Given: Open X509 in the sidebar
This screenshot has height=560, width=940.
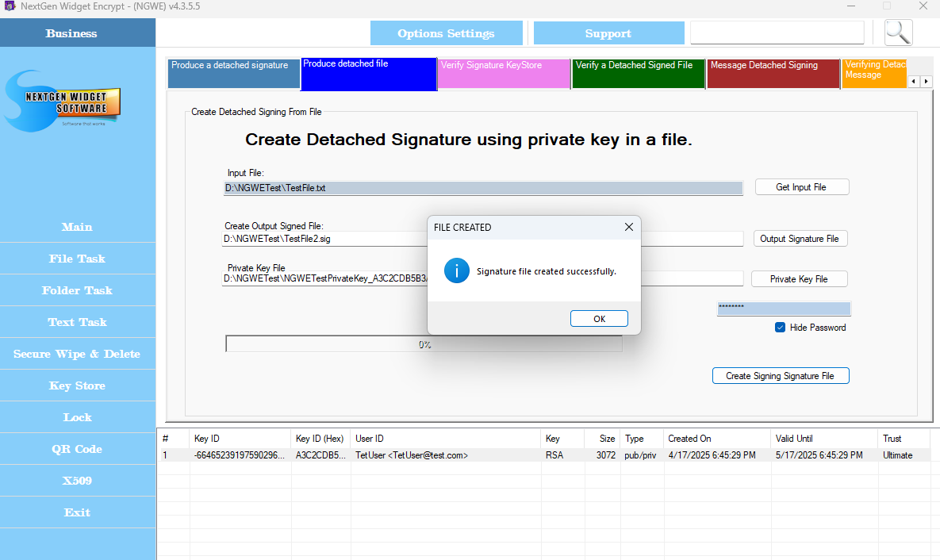Looking at the screenshot, I should point(77,481).
